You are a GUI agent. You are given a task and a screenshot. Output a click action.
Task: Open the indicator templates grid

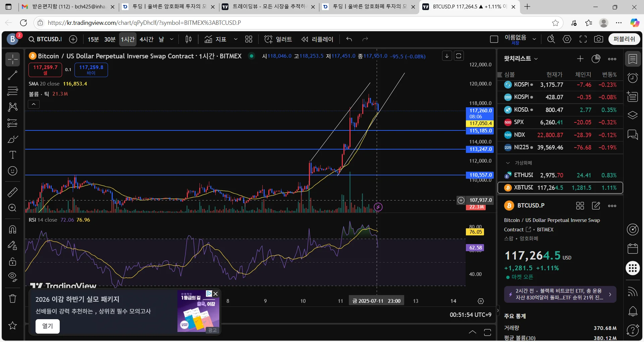pos(249,39)
